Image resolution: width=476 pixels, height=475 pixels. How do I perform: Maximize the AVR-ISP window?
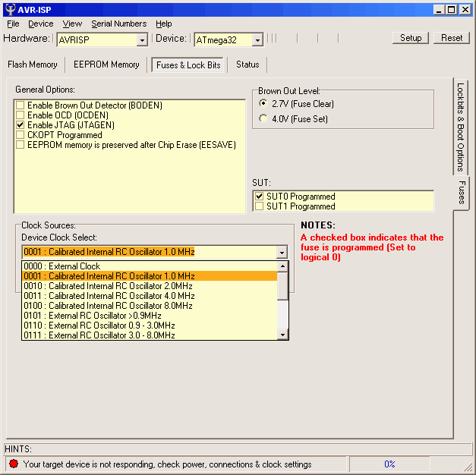(452, 10)
